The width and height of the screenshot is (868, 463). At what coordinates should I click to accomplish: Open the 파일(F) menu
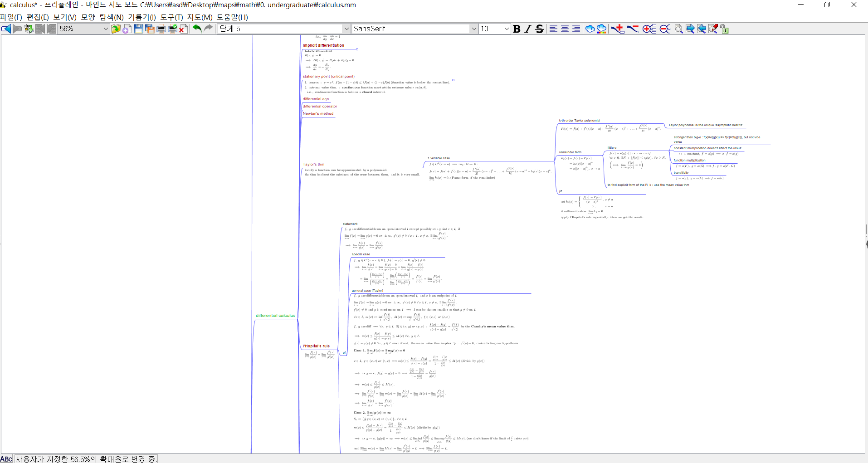tap(11, 17)
